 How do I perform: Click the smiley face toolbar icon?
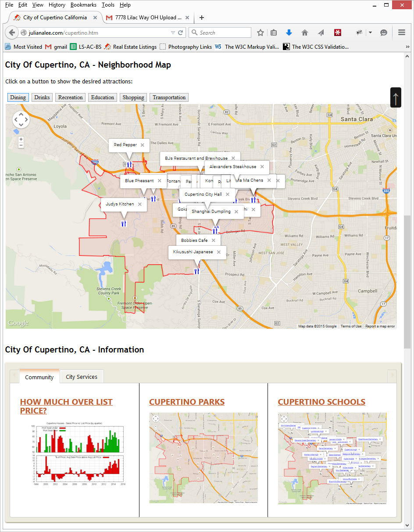click(384, 32)
